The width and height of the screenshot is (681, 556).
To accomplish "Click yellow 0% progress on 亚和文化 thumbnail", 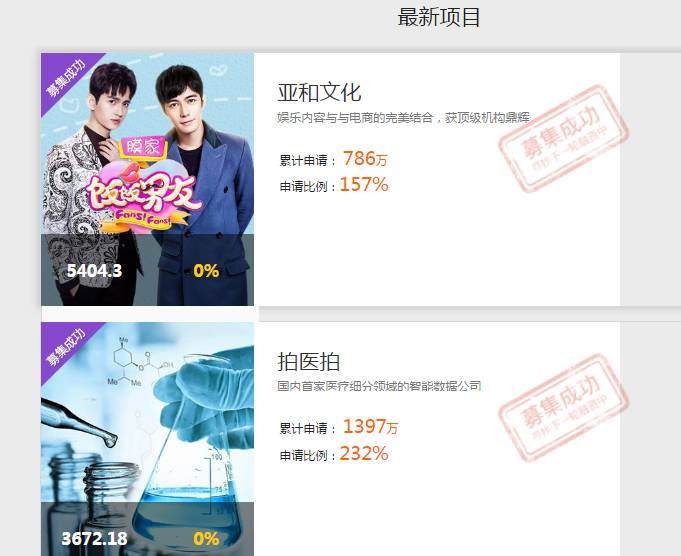I will pos(206,271).
